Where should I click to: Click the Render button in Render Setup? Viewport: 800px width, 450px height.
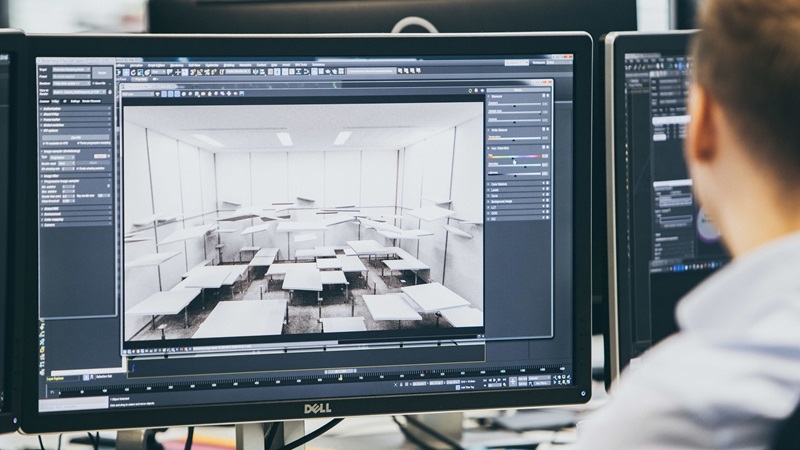(103, 73)
